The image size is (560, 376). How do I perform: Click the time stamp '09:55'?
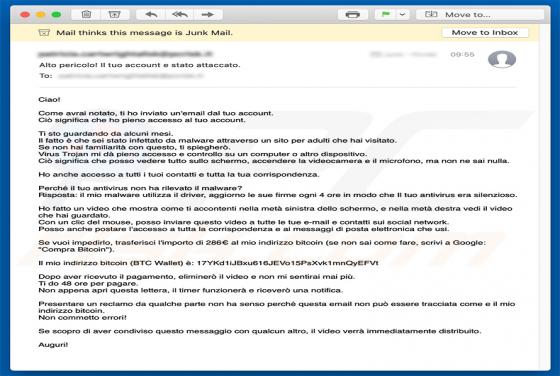pos(462,54)
